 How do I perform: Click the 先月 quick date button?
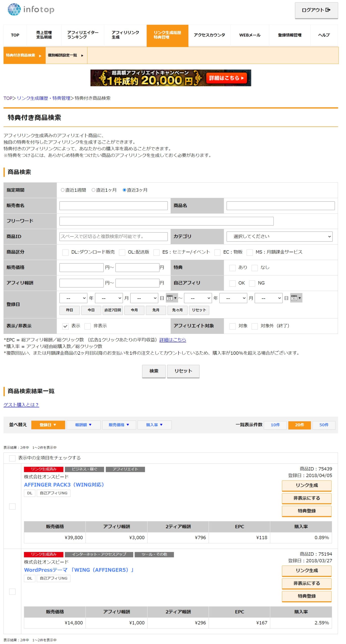coord(156,310)
